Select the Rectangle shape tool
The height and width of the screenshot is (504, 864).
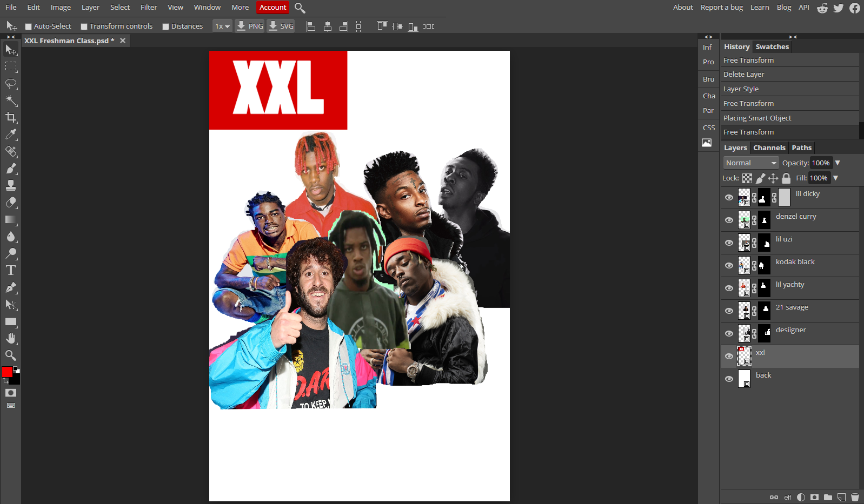pos(11,321)
